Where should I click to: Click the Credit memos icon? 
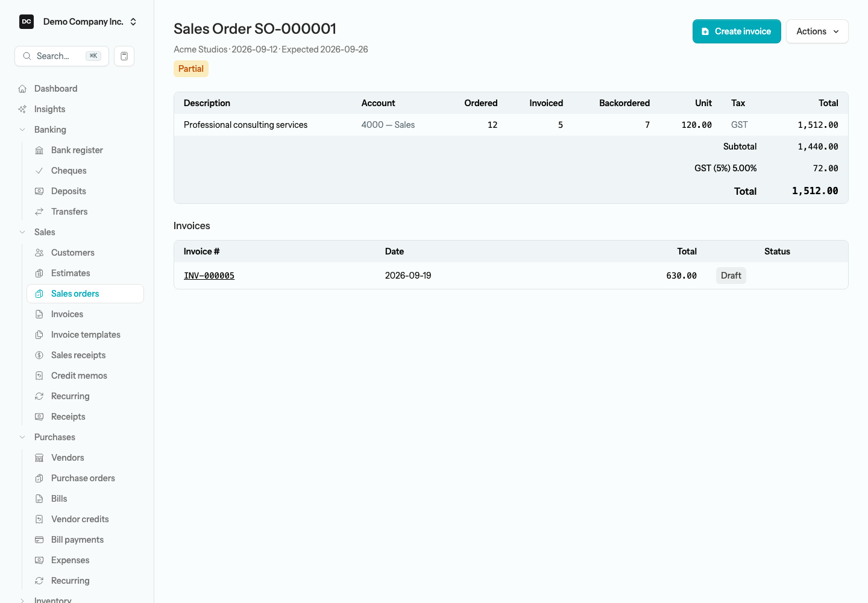pos(39,376)
